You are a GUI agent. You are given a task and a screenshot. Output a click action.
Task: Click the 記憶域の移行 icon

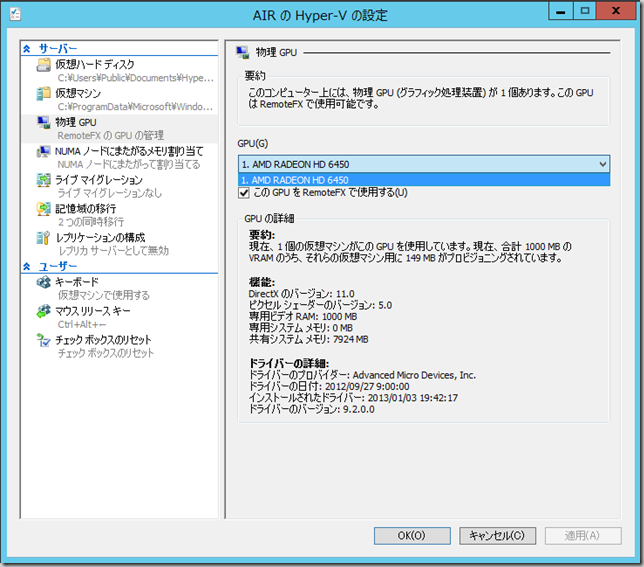pos(44,209)
